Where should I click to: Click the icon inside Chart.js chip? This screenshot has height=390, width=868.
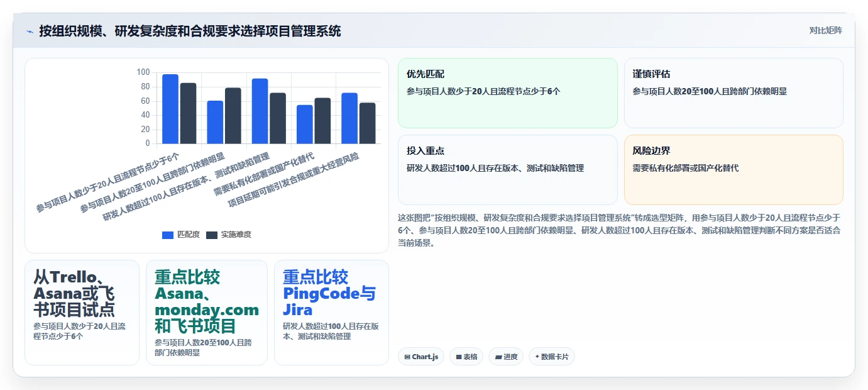pyautogui.click(x=407, y=357)
